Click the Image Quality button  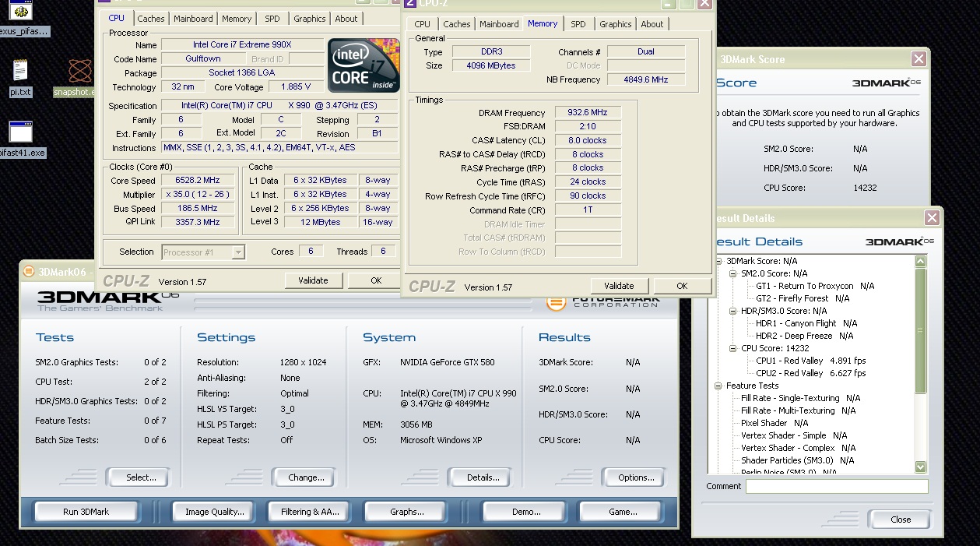[214, 512]
